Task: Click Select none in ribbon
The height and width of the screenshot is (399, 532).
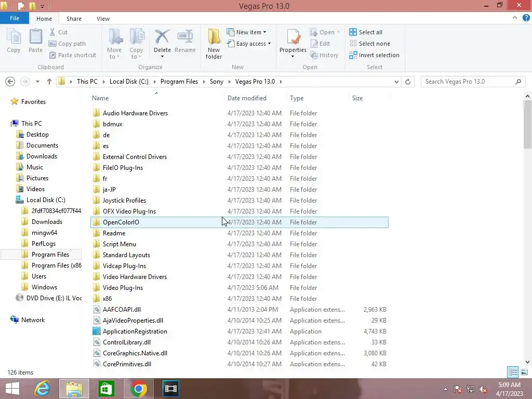Action: (369, 44)
